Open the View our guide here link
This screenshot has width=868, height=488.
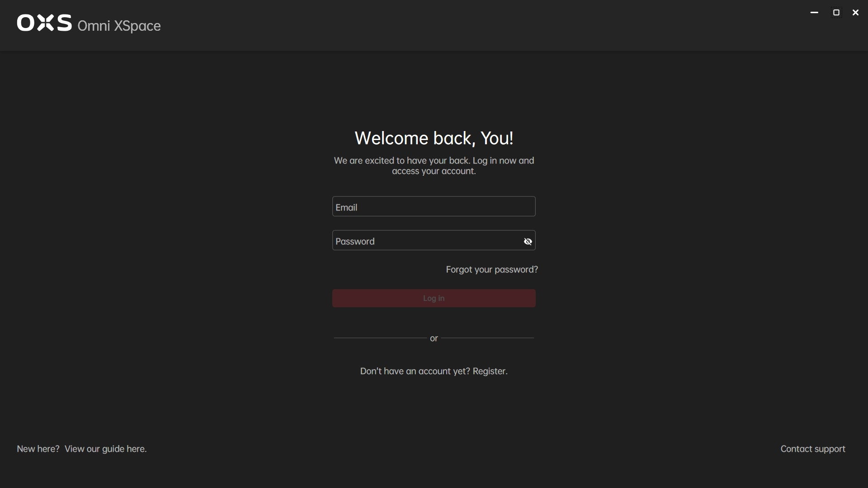pyautogui.click(x=105, y=449)
